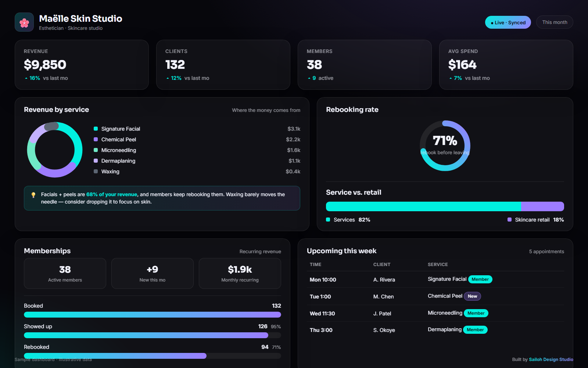Image resolution: width=588 pixels, height=368 pixels.
Task: Click the Signature Facial teal legend swatch
Action: 96,129
